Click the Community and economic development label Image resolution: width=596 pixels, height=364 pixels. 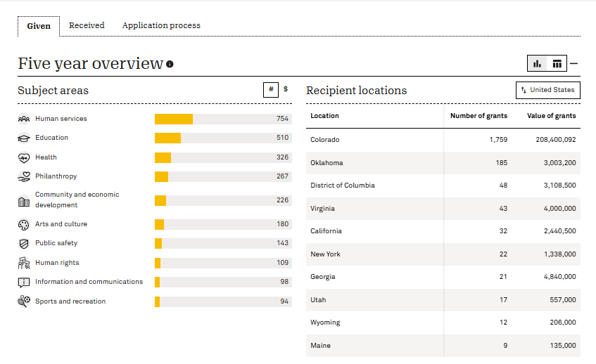coord(77,200)
